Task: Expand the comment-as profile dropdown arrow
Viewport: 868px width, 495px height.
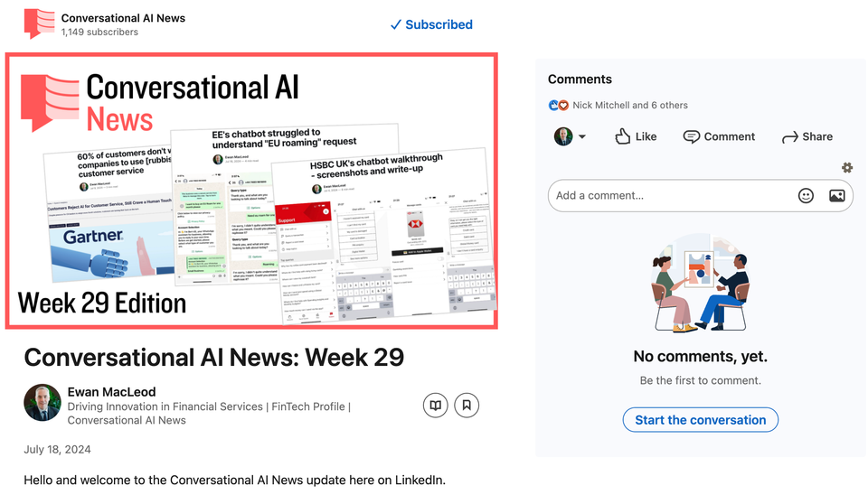Action: click(581, 136)
